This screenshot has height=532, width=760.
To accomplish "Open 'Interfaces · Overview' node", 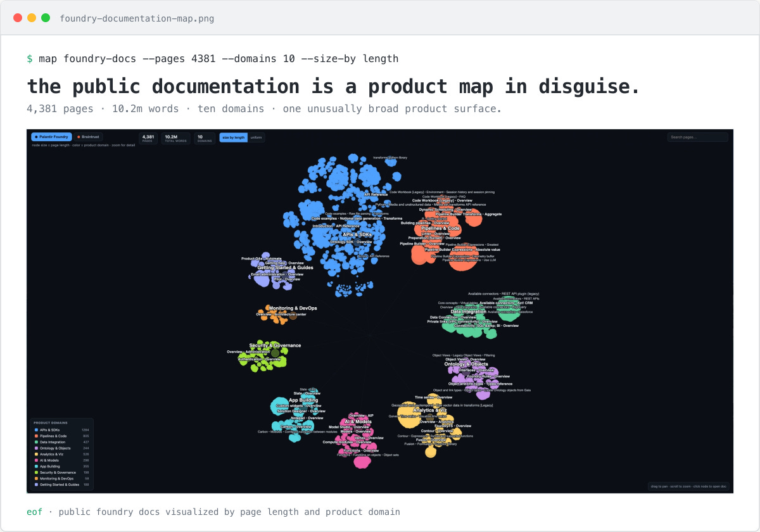I will coord(476,370).
